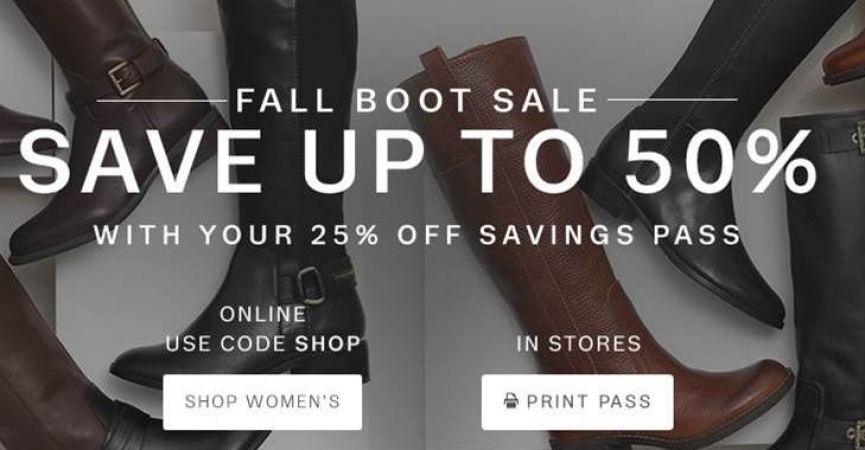The height and width of the screenshot is (450, 865).
Task: Click the Shop Women's button
Action: click(263, 402)
